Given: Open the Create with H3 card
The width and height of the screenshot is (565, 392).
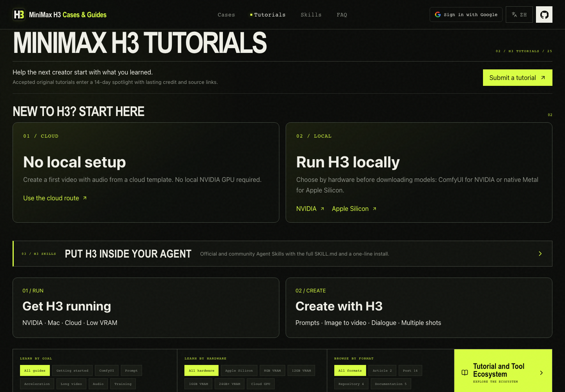Looking at the screenshot, I should pyautogui.click(x=419, y=308).
